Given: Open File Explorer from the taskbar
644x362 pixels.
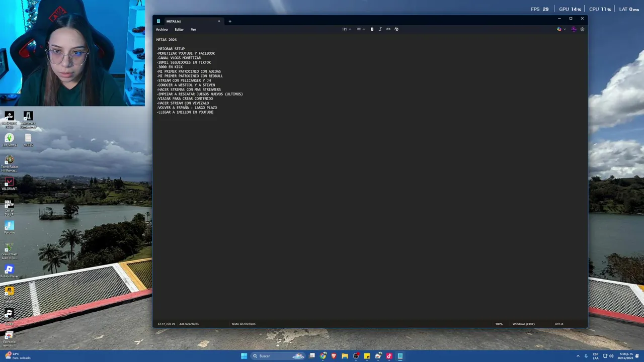Looking at the screenshot, I should point(345,356).
